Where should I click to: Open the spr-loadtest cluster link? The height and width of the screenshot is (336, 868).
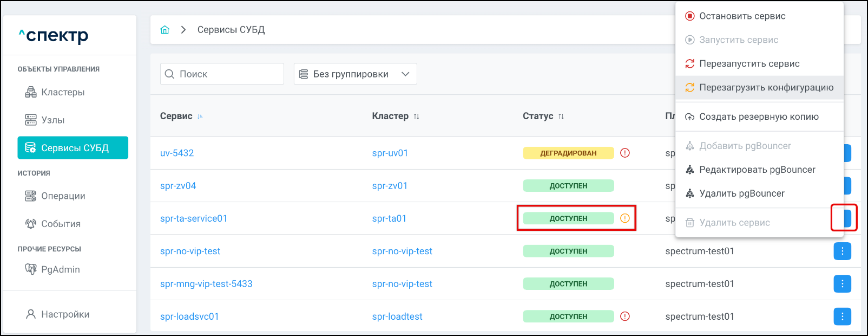point(397,316)
